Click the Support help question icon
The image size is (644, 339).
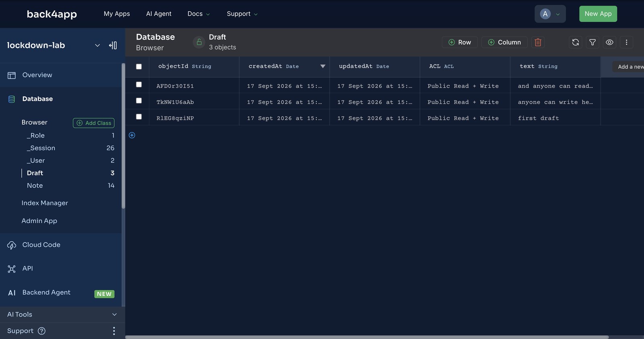[x=41, y=331]
